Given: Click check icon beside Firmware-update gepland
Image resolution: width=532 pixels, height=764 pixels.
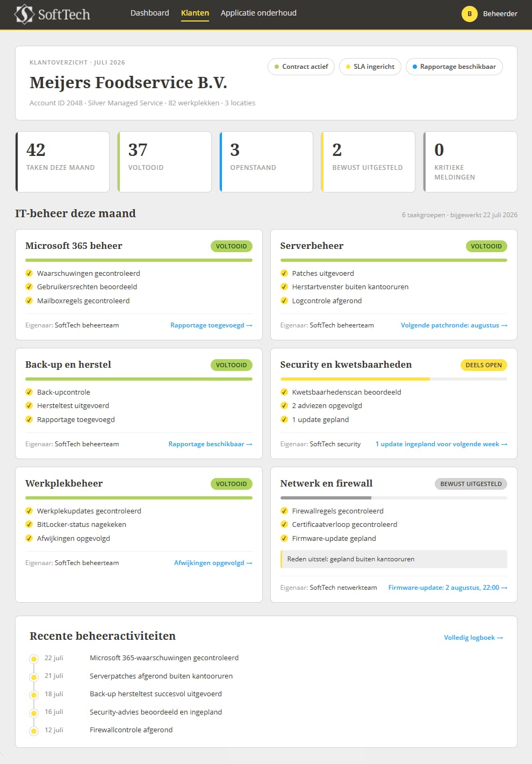Looking at the screenshot, I should click(x=284, y=538).
